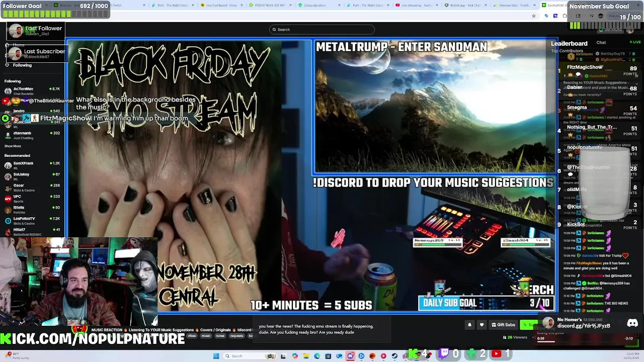Open Microsoft Edge from taskbar

pyautogui.click(x=317, y=356)
